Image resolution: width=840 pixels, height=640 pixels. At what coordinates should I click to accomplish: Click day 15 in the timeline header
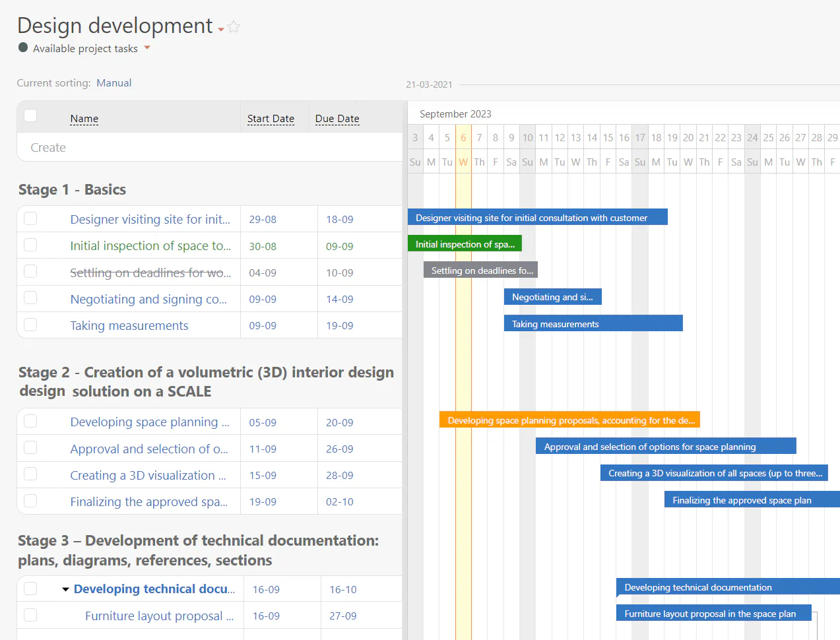[608, 138]
